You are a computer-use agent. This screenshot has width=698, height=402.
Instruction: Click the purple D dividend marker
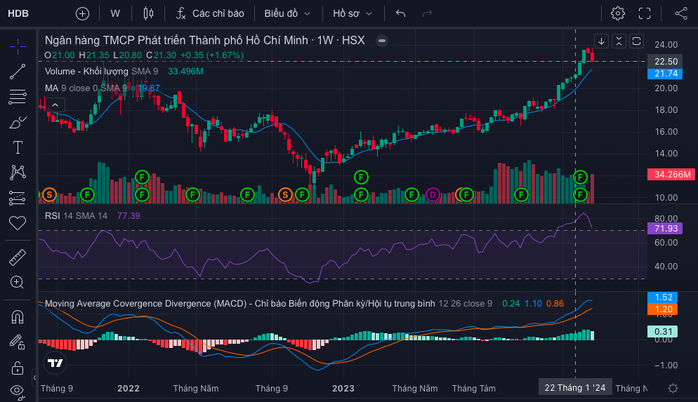(x=433, y=195)
